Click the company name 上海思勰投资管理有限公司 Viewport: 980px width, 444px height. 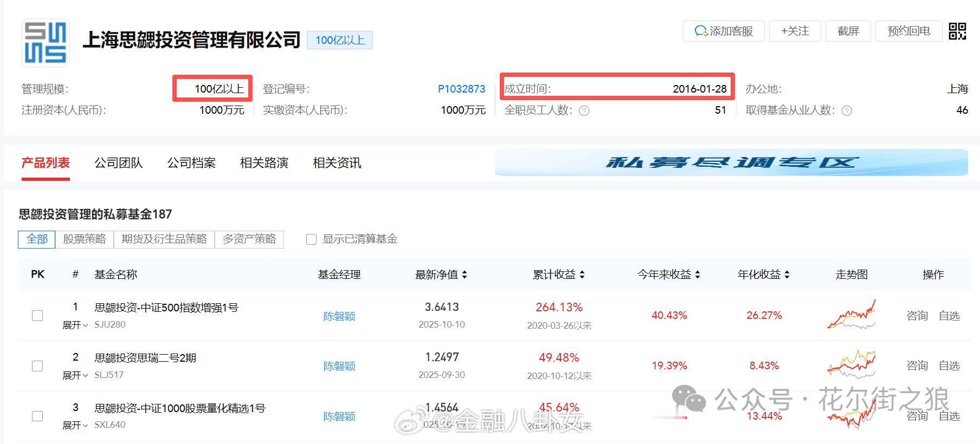(x=191, y=40)
